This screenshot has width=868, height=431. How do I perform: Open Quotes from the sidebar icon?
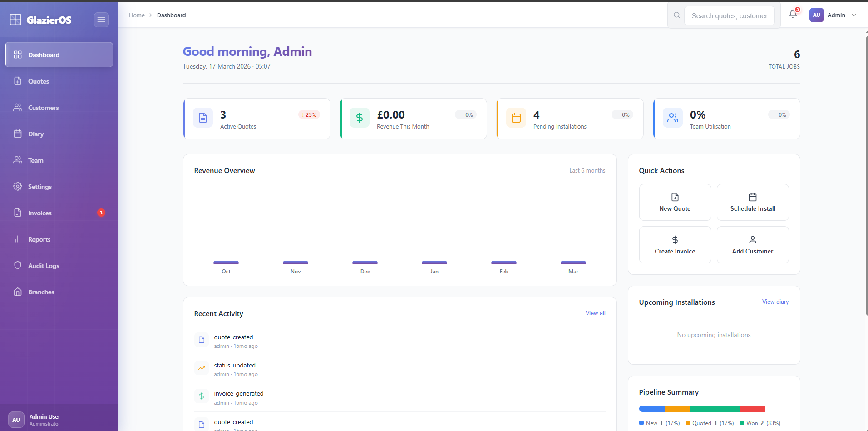tap(17, 81)
